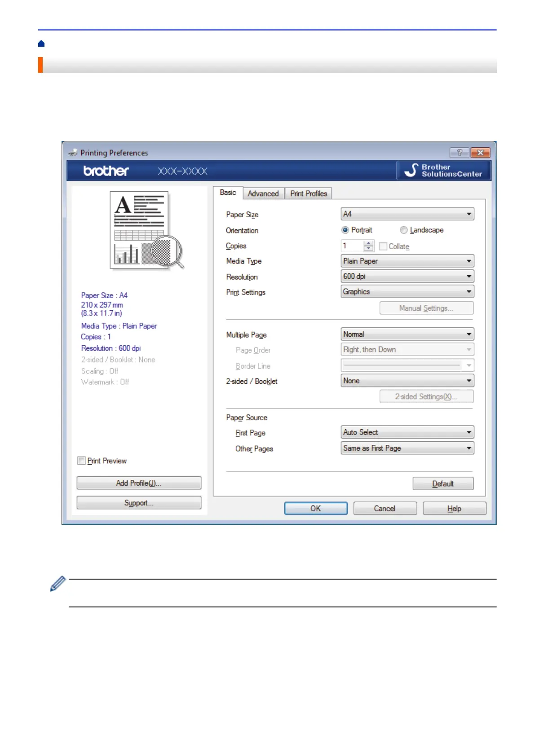
Task: Click the printer icon in title bar
Action: (x=73, y=153)
